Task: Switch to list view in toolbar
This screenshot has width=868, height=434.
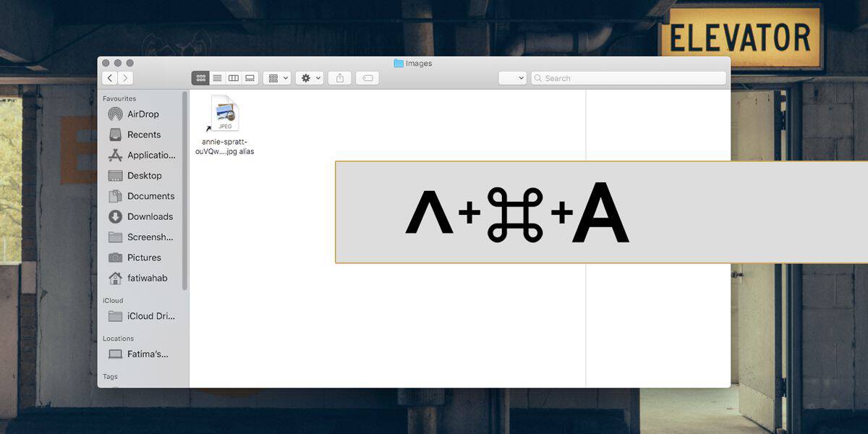Action: pyautogui.click(x=217, y=78)
